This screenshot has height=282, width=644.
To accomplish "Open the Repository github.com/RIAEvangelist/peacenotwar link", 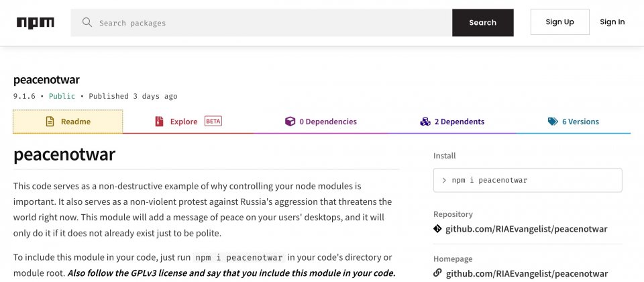I will coord(526,229).
